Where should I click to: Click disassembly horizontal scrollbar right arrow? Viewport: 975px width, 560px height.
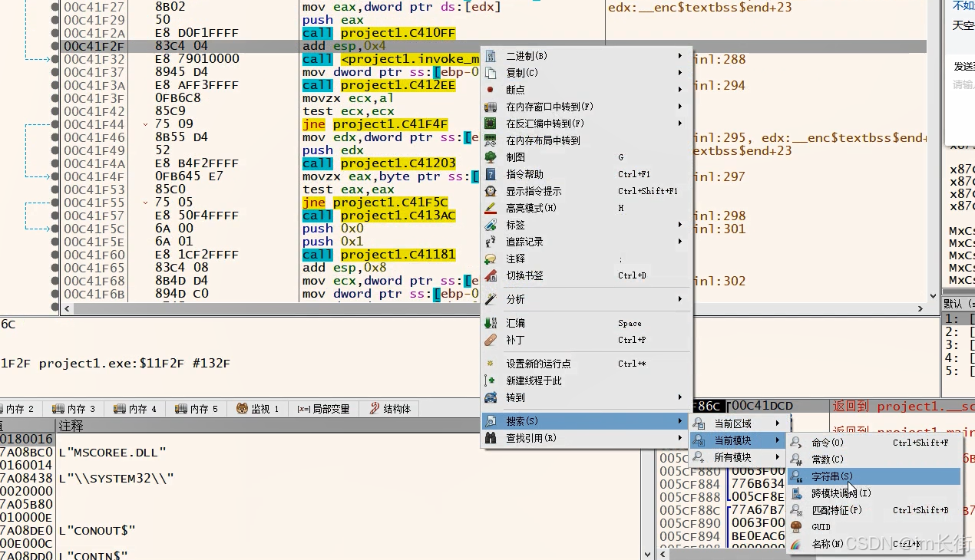tap(921, 308)
